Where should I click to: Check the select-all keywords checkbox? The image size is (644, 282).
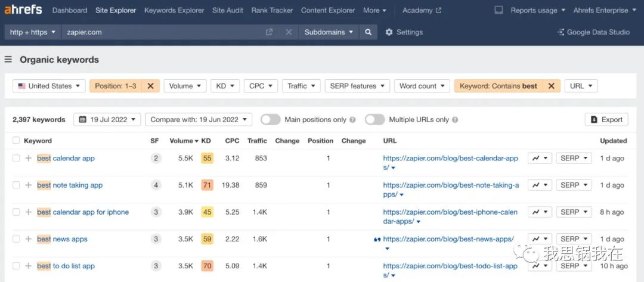tap(16, 140)
